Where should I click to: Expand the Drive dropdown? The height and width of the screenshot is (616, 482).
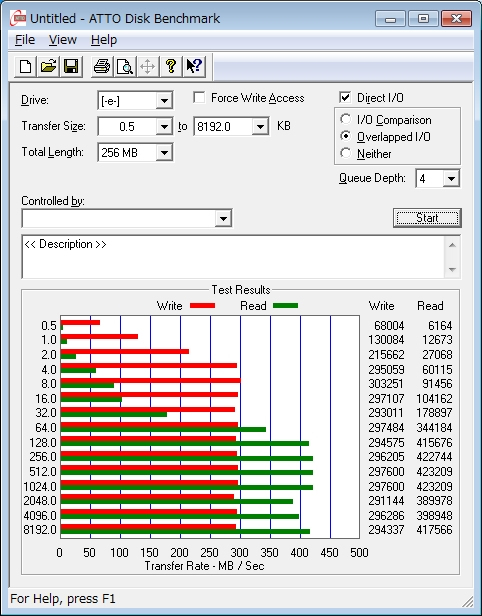pos(164,101)
